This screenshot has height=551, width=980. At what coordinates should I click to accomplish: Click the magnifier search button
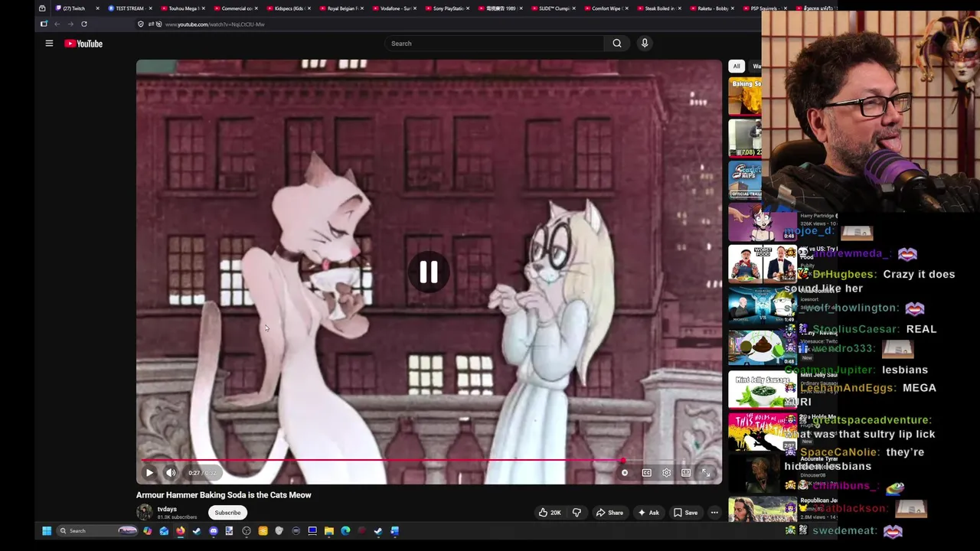click(617, 44)
